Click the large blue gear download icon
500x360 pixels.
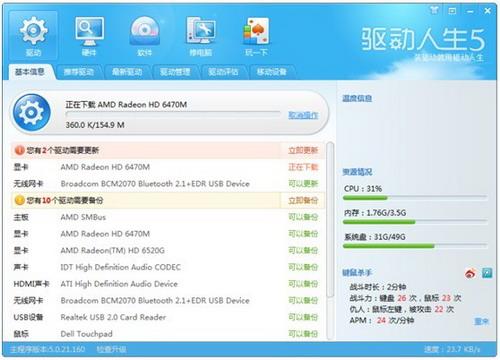(31, 112)
